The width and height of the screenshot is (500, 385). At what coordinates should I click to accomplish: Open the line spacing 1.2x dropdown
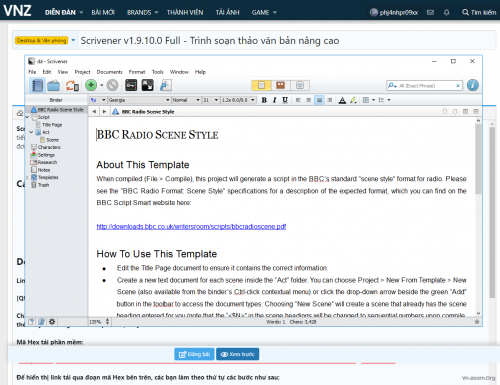[238, 100]
